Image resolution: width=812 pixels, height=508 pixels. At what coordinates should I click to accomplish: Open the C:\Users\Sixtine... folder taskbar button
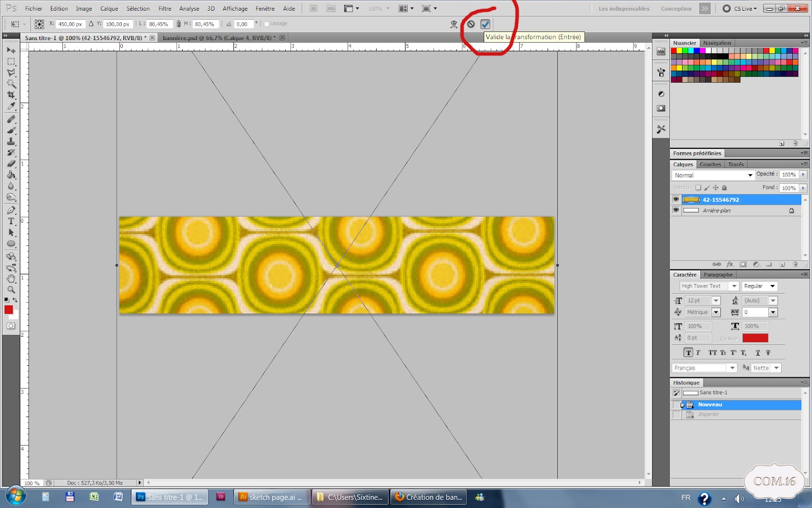pyautogui.click(x=351, y=497)
